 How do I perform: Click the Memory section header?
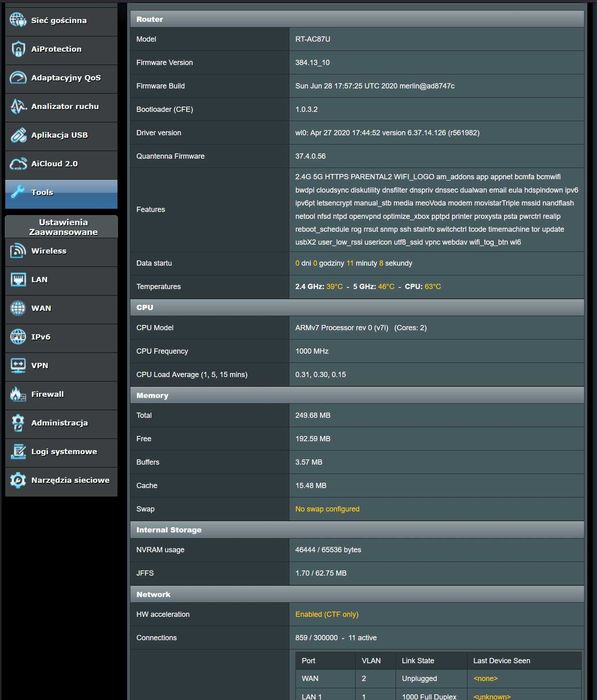point(357,396)
